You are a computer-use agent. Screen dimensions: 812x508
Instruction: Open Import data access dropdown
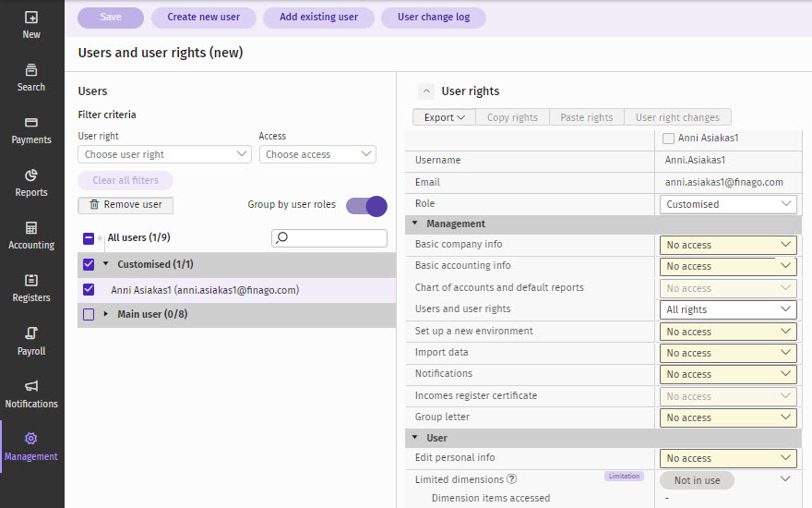(x=728, y=353)
